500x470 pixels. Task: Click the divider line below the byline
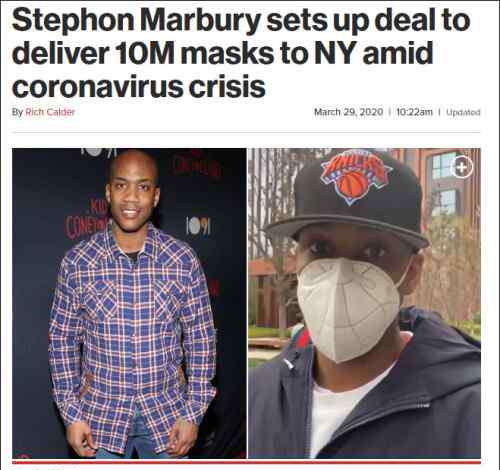pyautogui.click(x=246, y=132)
